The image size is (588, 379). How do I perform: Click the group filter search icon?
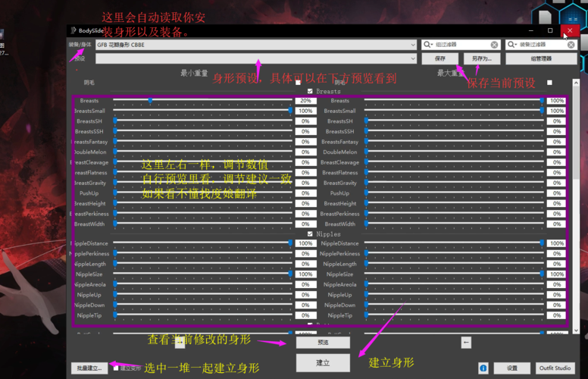[x=427, y=45]
